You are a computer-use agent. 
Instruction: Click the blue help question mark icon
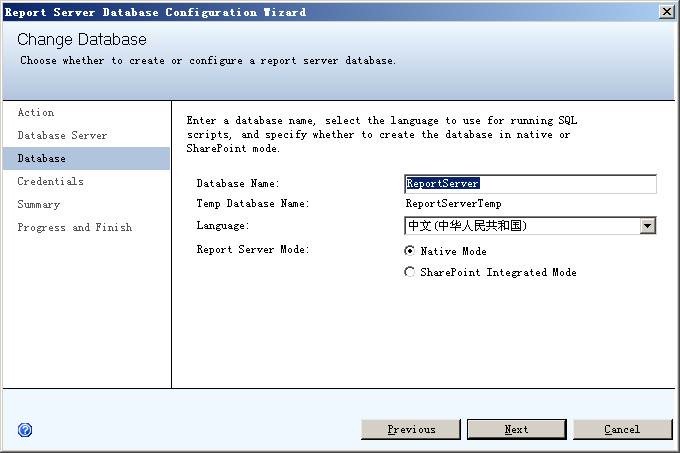pos(25,430)
